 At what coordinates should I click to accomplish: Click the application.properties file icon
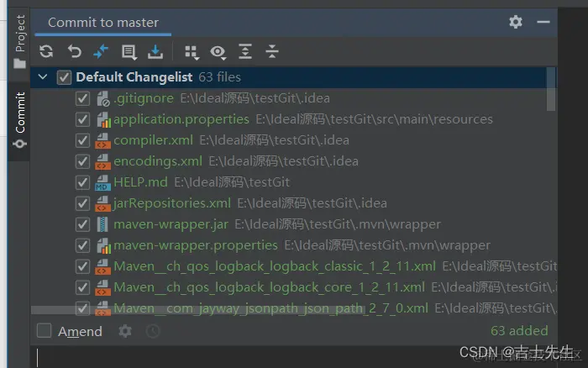pos(102,119)
